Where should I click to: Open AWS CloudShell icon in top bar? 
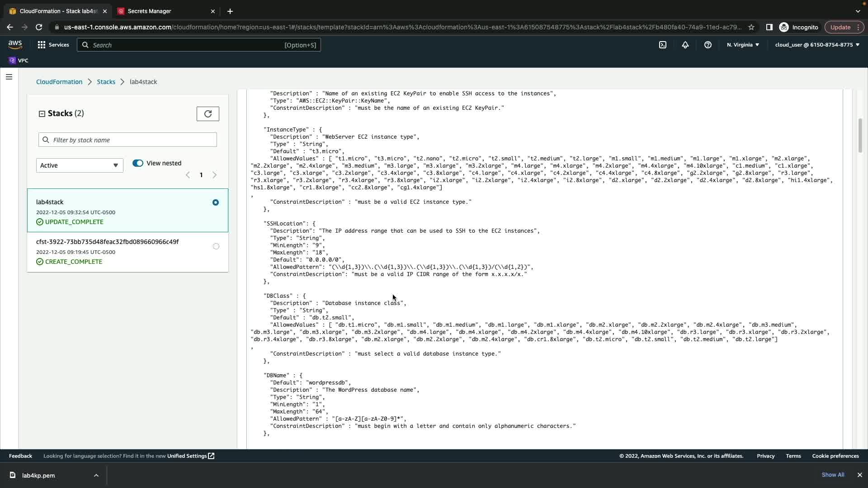663,45
